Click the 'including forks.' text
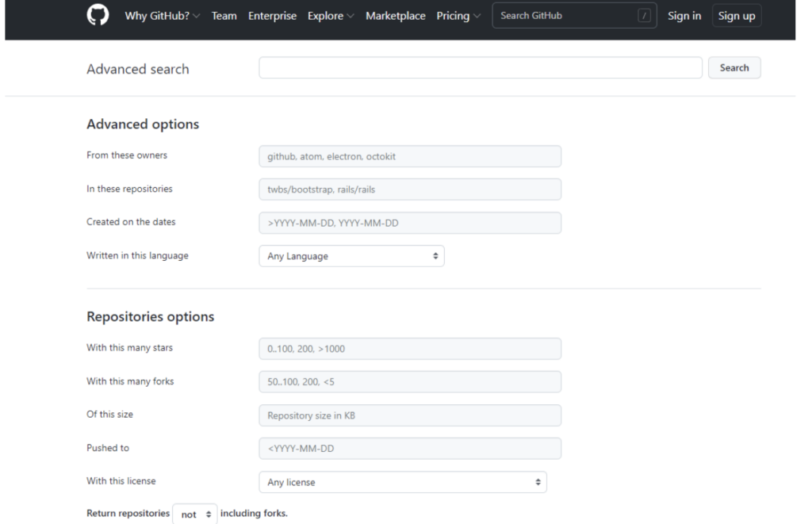Viewport: 812px width, 524px height. (x=254, y=513)
